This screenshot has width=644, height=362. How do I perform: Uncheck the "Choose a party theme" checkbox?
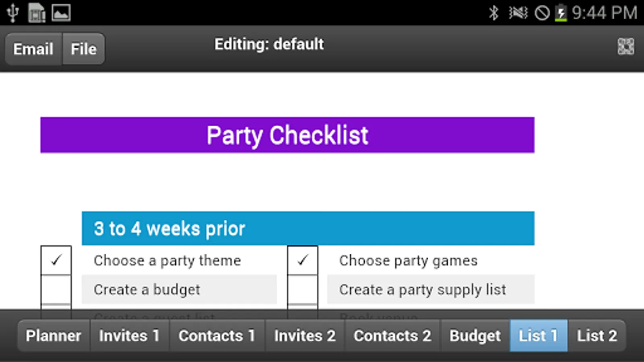[56, 261]
